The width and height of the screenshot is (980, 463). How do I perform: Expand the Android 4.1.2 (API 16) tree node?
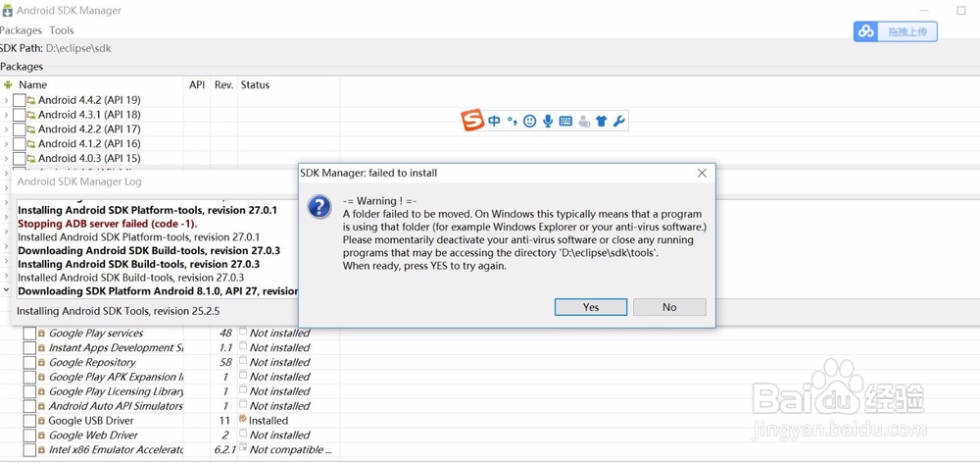point(6,144)
